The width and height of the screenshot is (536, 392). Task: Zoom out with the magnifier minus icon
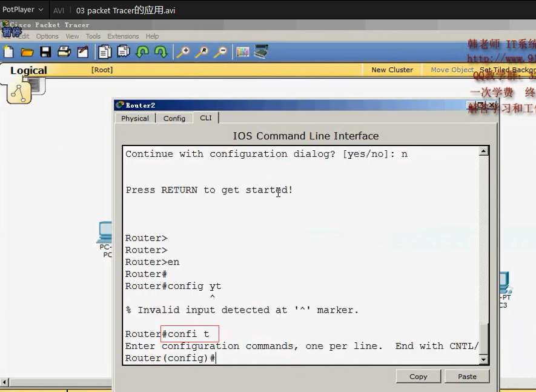click(x=220, y=52)
